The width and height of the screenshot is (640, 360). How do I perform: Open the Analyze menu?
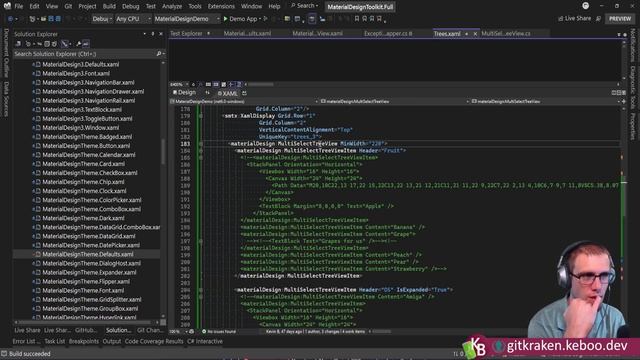tap(172, 7)
